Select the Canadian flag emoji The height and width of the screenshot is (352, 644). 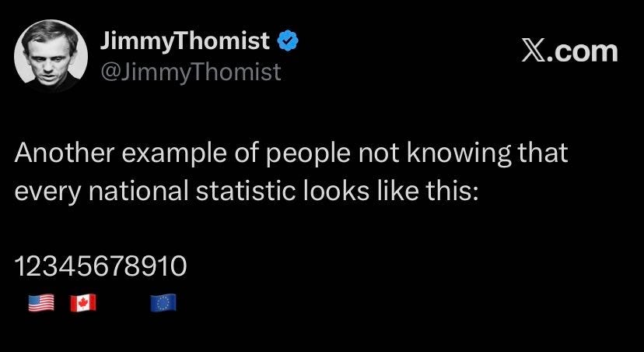83,303
